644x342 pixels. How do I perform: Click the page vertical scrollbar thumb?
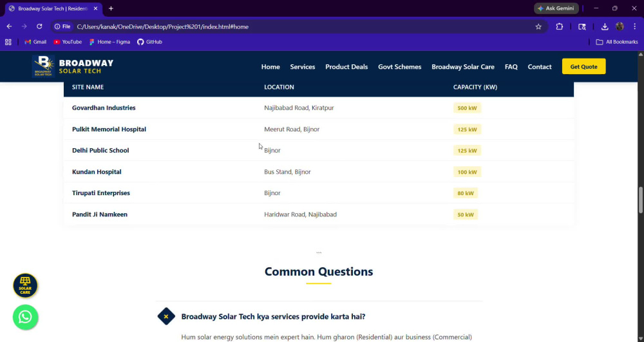coord(640,200)
